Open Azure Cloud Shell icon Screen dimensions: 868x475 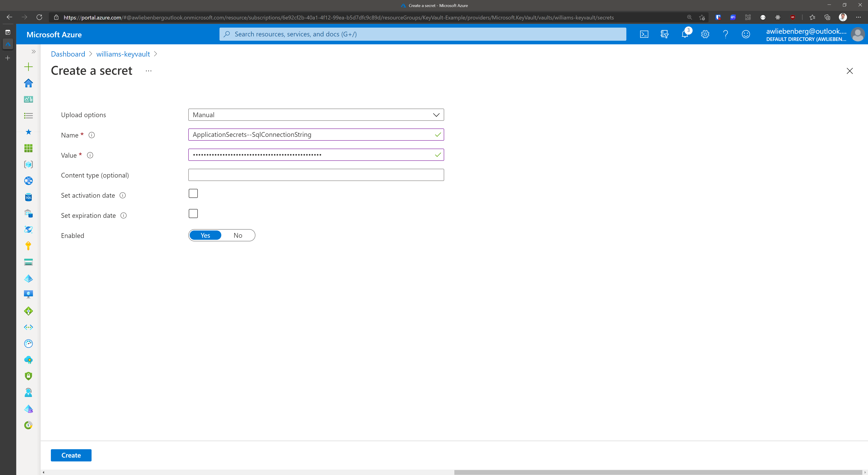(x=644, y=34)
